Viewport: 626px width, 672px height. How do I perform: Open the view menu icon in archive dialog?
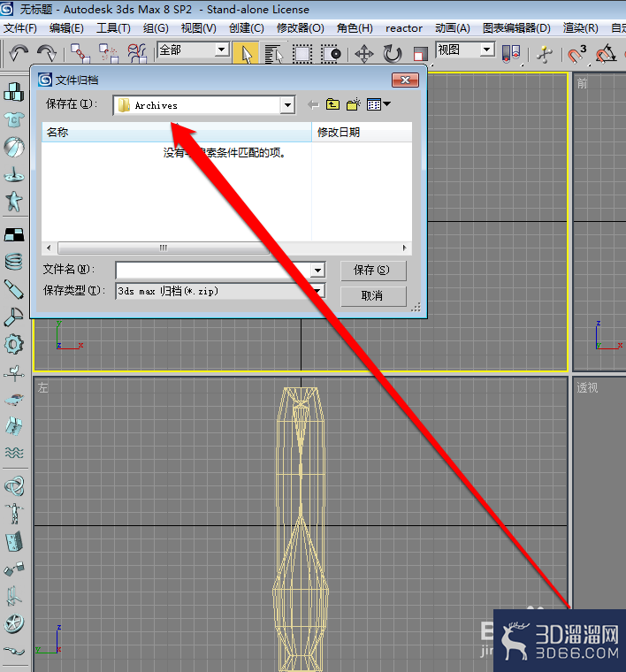click(x=378, y=104)
